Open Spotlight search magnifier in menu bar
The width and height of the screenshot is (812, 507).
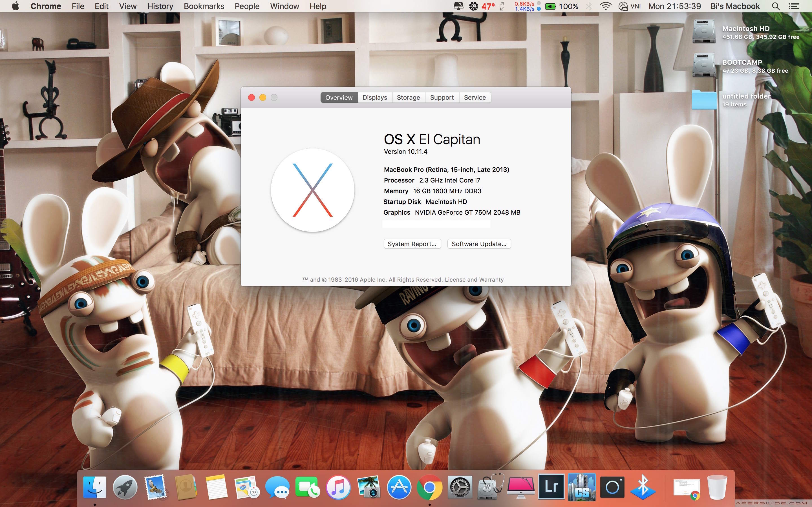[x=776, y=6]
